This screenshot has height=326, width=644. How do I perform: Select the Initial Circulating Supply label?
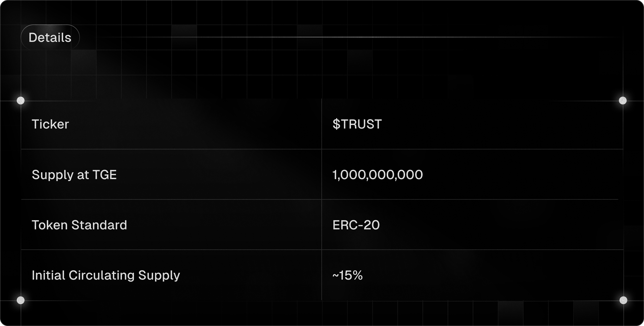tap(106, 275)
